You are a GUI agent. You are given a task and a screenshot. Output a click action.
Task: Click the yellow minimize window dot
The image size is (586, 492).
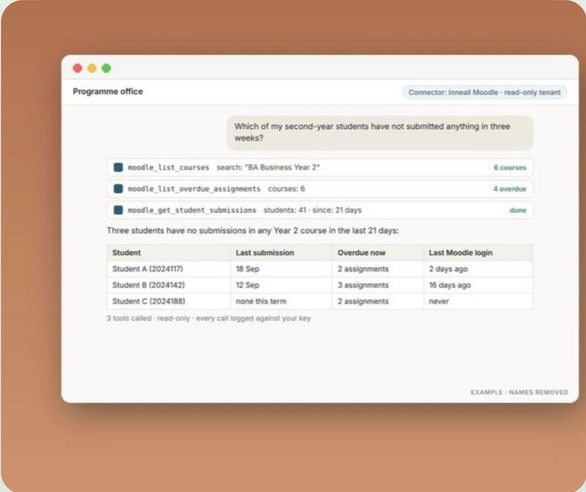click(92, 68)
